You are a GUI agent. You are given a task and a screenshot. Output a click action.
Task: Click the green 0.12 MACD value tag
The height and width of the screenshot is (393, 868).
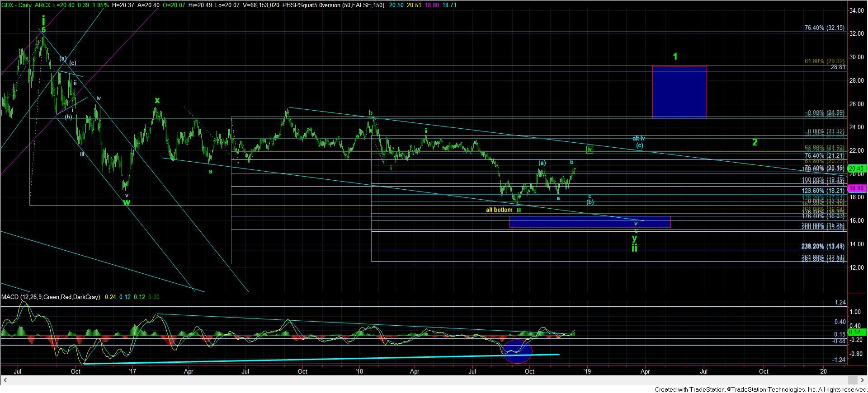[x=857, y=332]
